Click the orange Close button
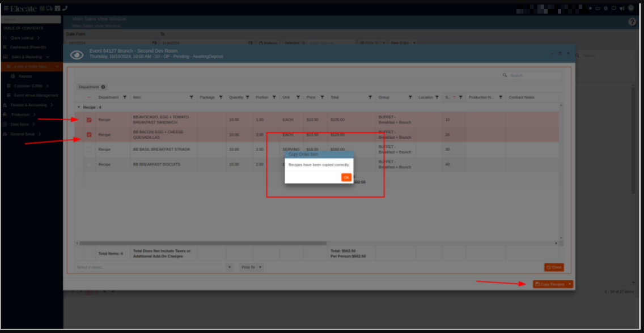Image resolution: width=644 pixels, height=333 pixels. [x=554, y=267]
